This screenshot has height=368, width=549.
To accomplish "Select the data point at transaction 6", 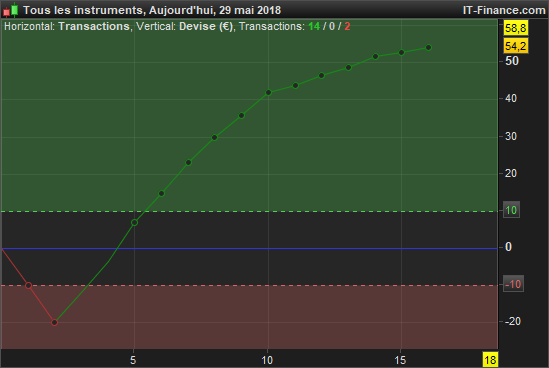I will [161, 193].
